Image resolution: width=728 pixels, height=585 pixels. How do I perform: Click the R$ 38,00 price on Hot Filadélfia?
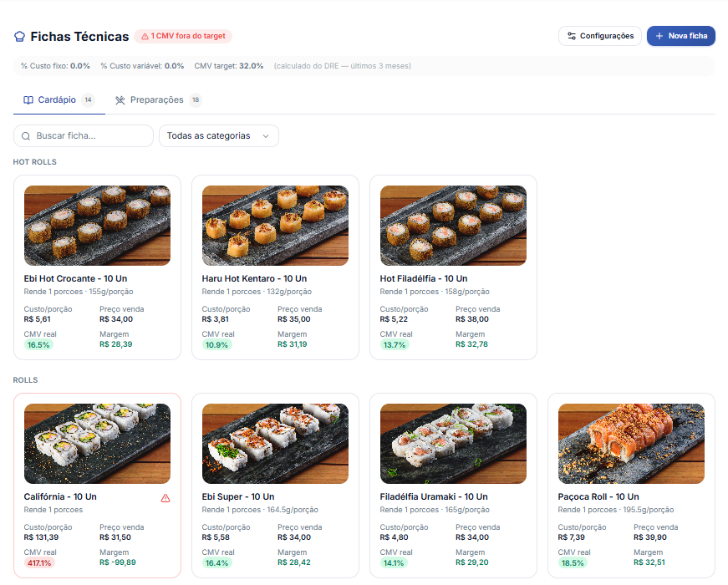[472, 319]
